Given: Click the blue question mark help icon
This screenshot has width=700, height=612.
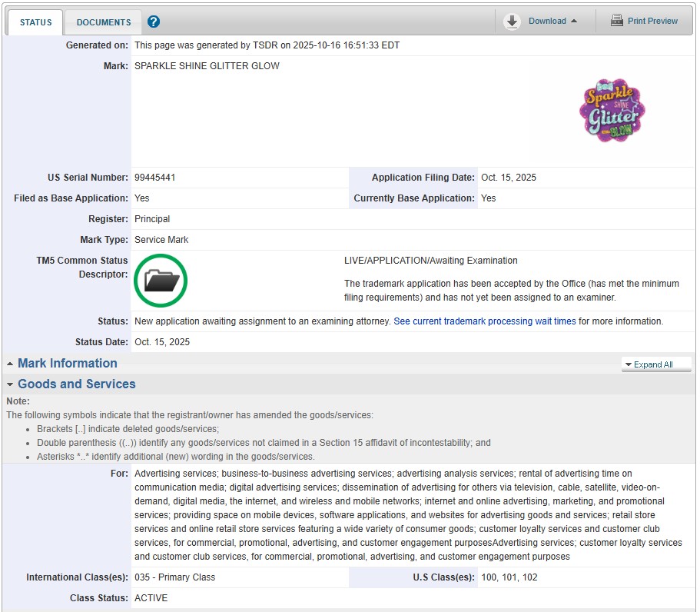Looking at the screenshot, I should tap(154, 22).
